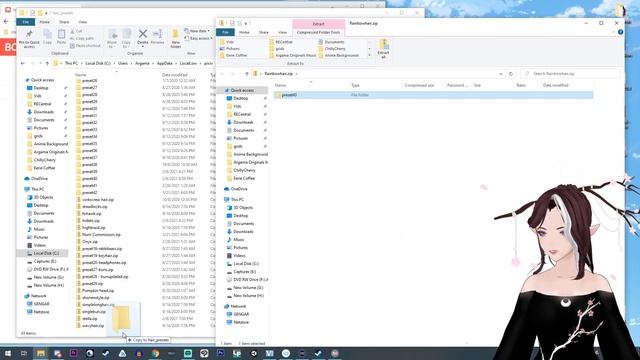Viewport: 640px width, 360px height.
Task: Open quick access toolbar dropdown in zip title bar
Action: [x=246, y=24]
